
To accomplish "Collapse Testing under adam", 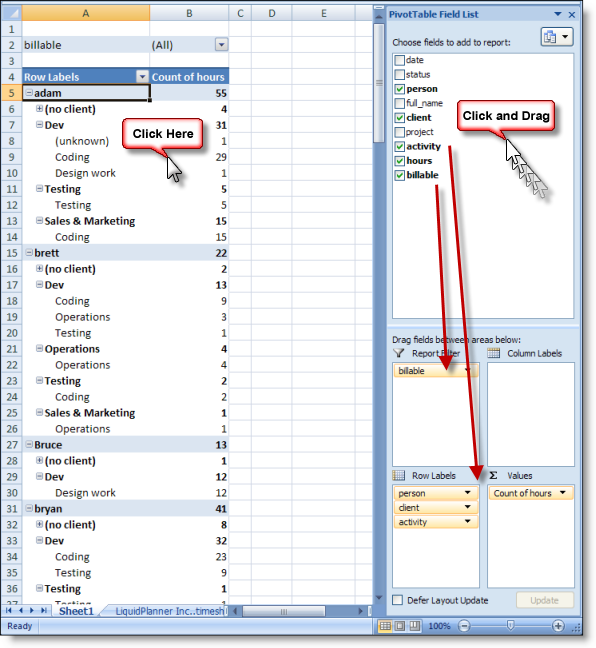I will [x=39, y=188].
